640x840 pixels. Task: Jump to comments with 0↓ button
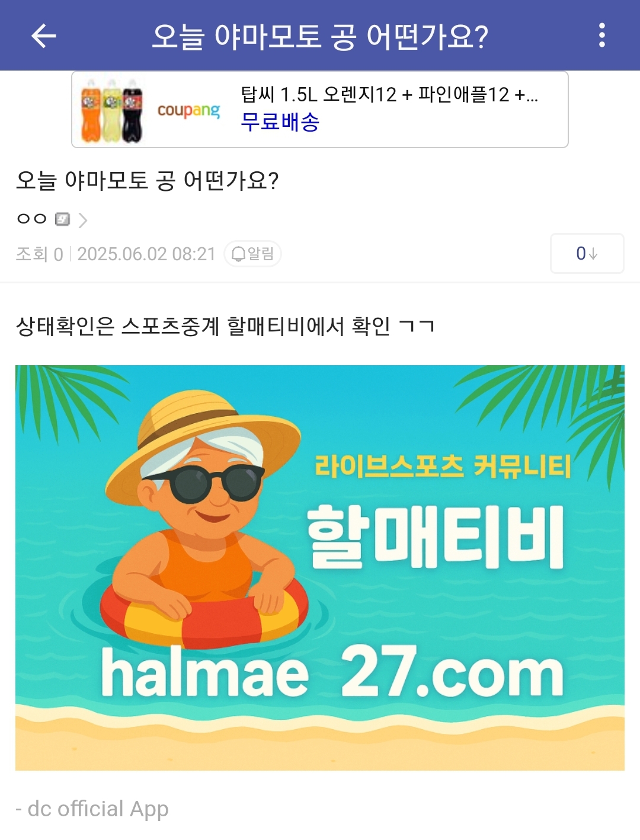tap(587, 254)
